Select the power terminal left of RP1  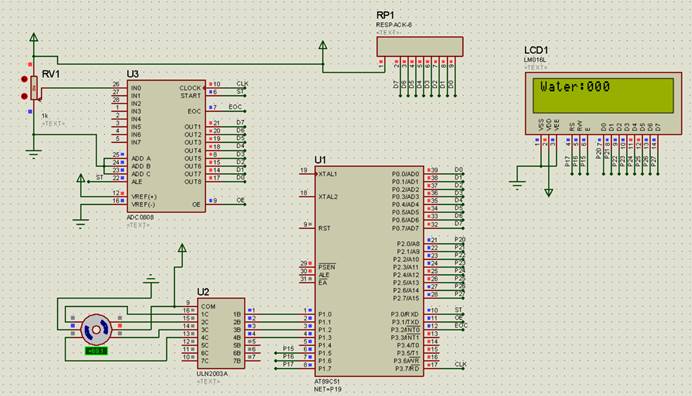pos(323,45)
